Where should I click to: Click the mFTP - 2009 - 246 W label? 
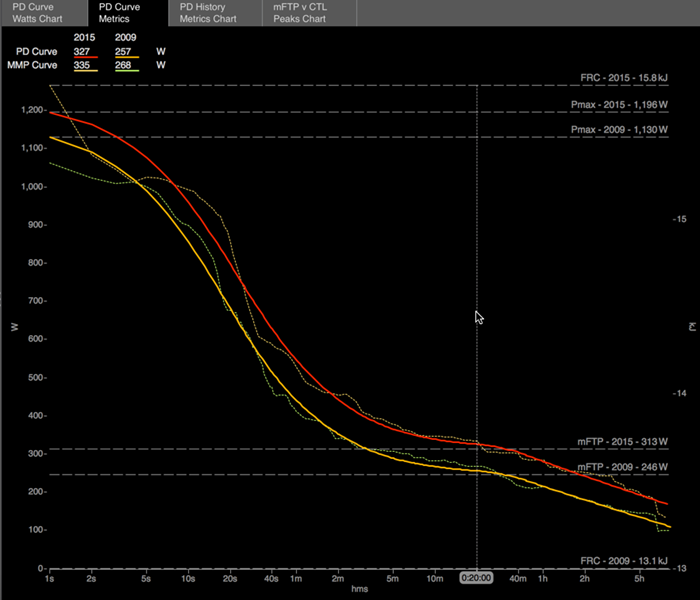point(622,467)
